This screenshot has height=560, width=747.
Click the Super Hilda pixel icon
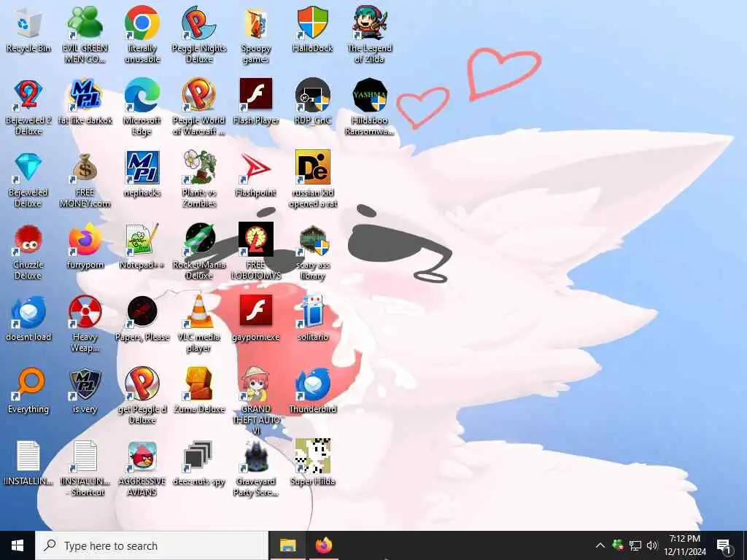click(x=312, y=456)
